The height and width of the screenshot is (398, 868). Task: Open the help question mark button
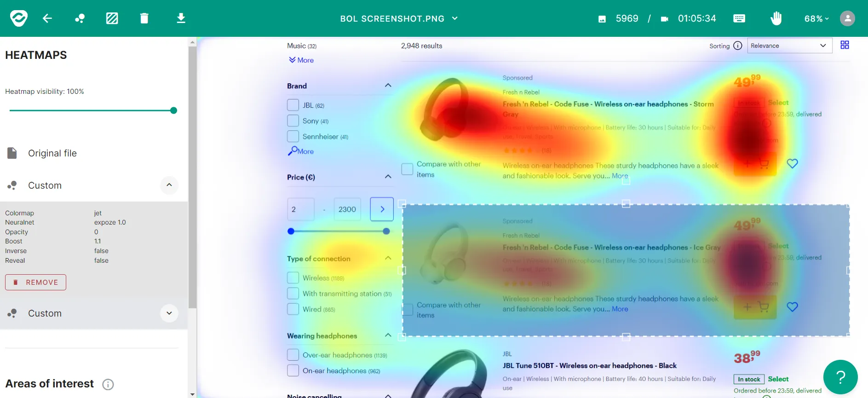(x=840, y=377)
